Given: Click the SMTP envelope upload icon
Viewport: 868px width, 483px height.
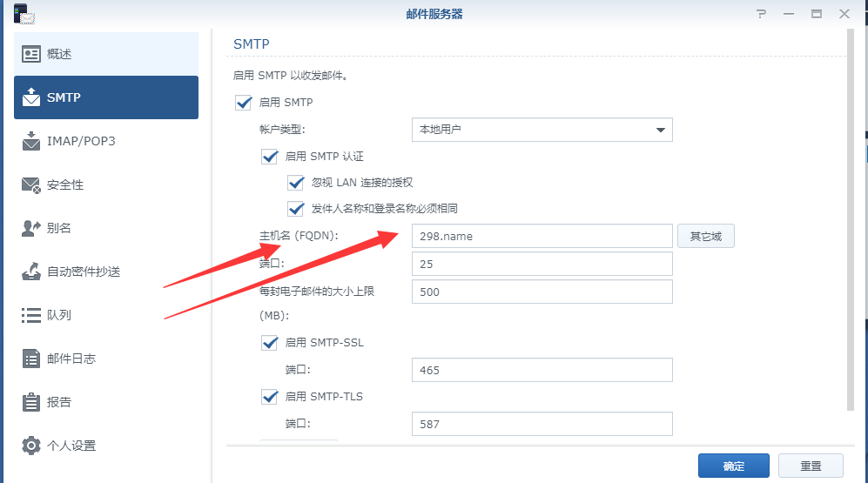Looking at the screenshot, I should click(x=31, y=97).
